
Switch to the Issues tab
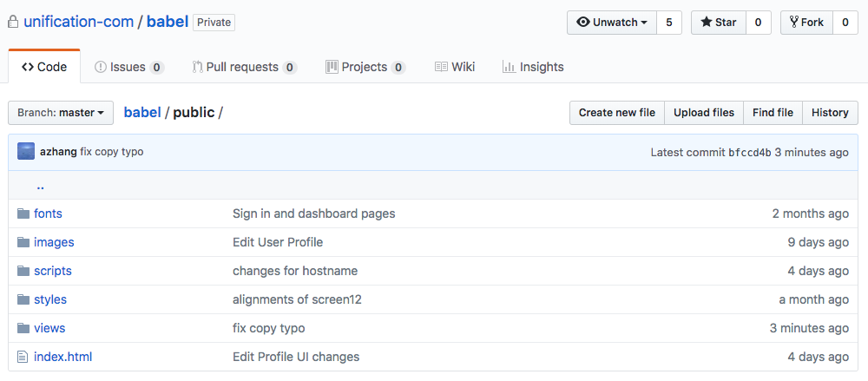pyautogui.click(x=129, y=68)
